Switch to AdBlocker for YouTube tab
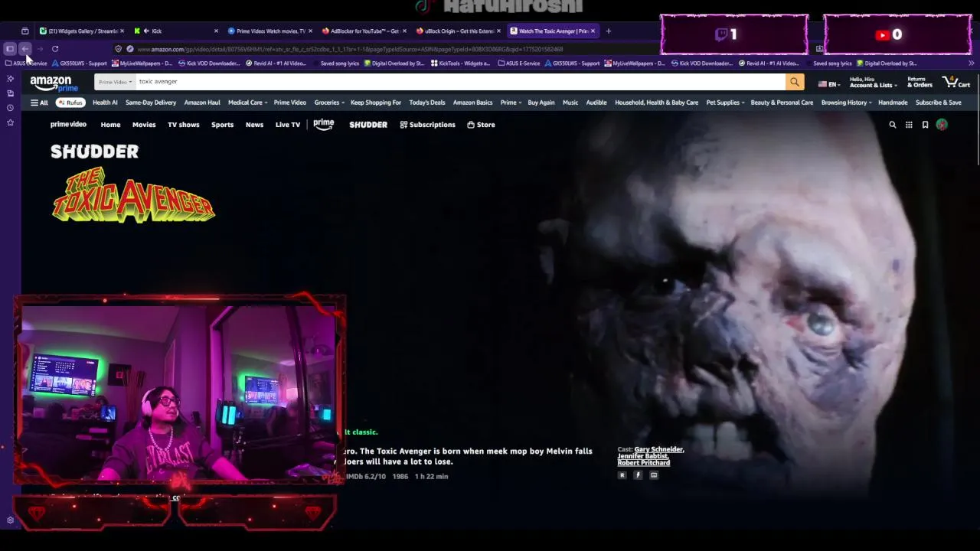Image resolution: width=980 pixels, height=551 pixels. click(x=364, y=31)
